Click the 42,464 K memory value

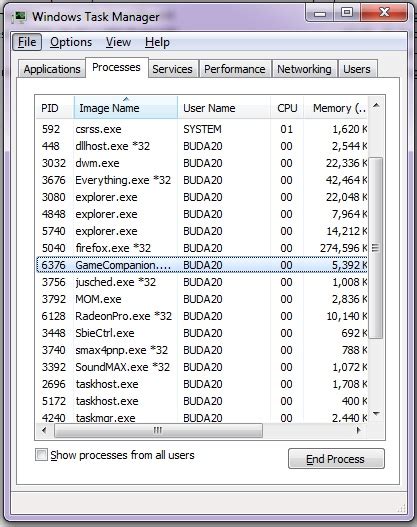click(346, 180)
